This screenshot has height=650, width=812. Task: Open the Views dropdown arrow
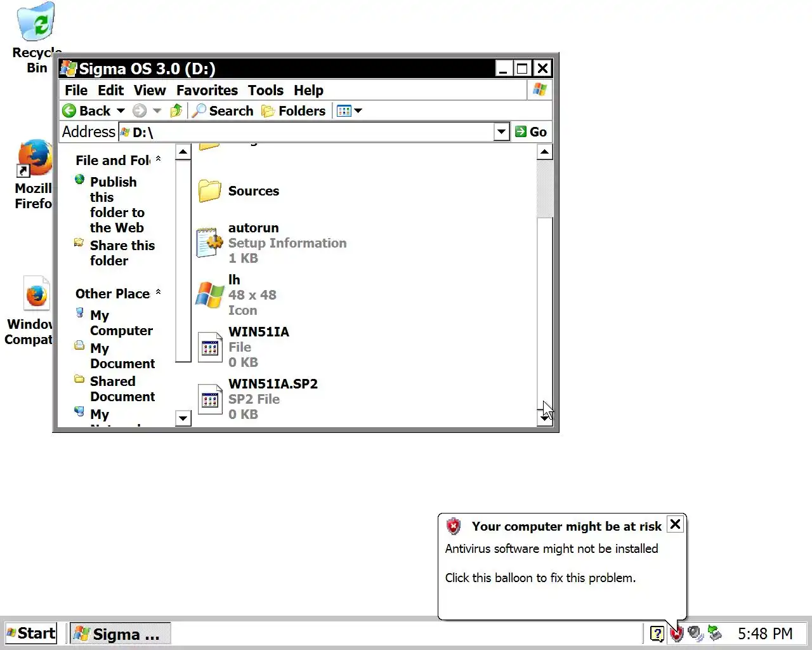[358, 111]
